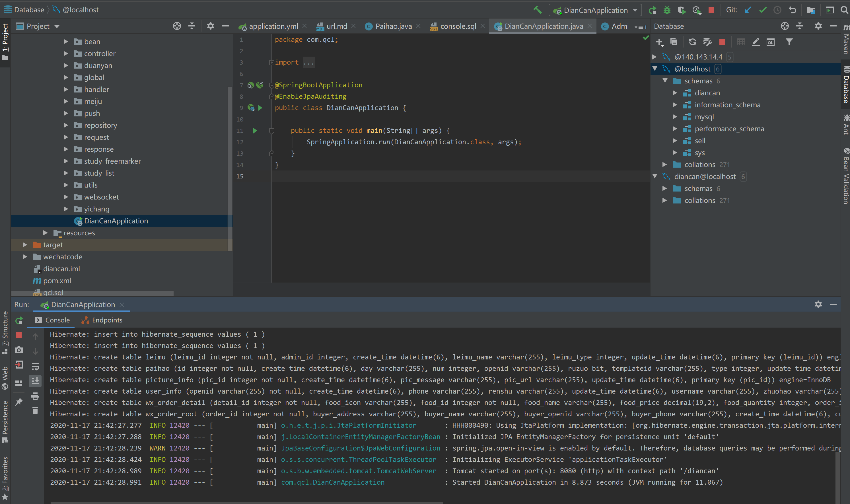Expand the diancan schema node
850x504 pixels.
(675, 93)
